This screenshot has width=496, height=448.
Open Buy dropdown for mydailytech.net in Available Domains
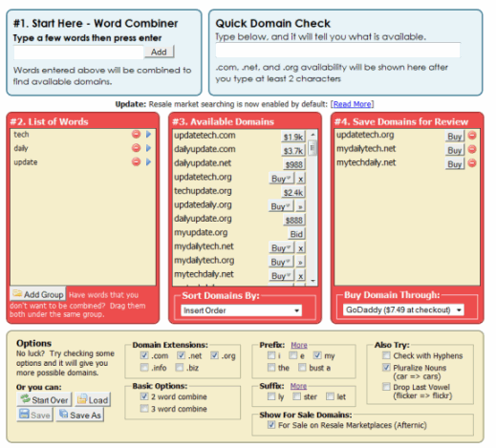point(281,247)
